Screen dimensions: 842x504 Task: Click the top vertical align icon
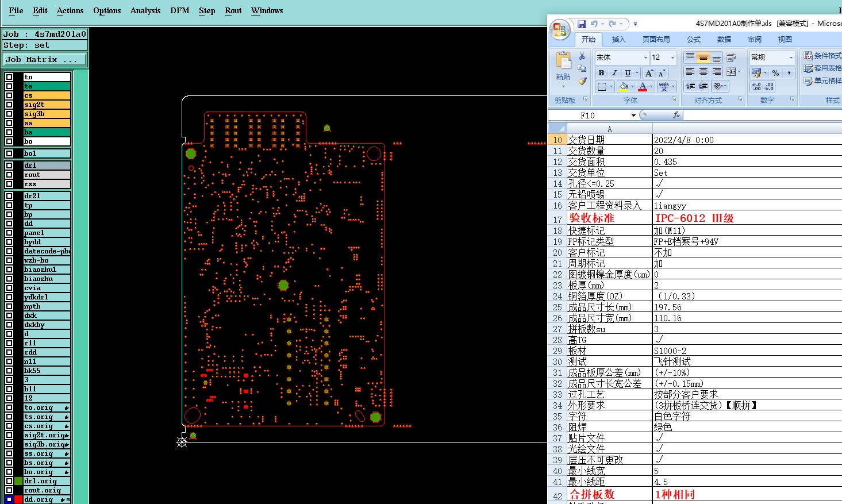click(690, 57)
